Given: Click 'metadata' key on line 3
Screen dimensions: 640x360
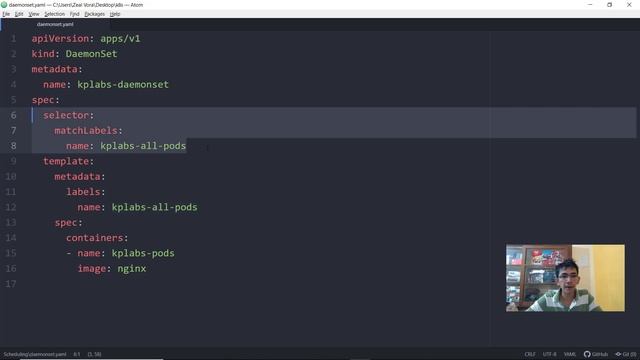Looking at the screenshot, I should tap(54, 69).
